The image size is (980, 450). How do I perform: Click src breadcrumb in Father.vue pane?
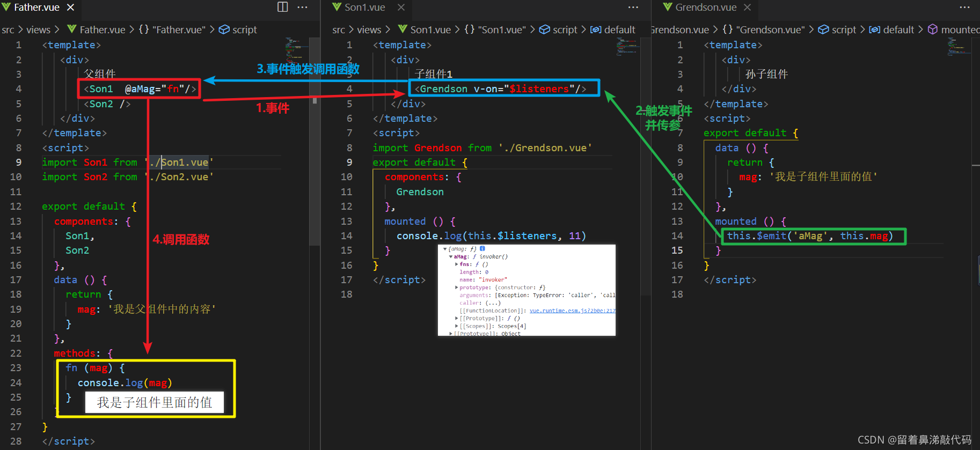coord(8,30)
